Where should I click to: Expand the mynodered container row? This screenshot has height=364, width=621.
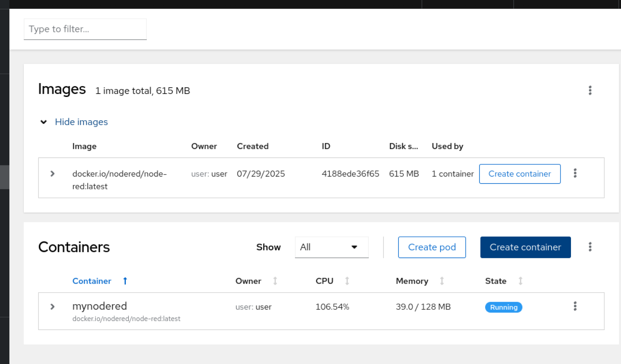(52, 306)
